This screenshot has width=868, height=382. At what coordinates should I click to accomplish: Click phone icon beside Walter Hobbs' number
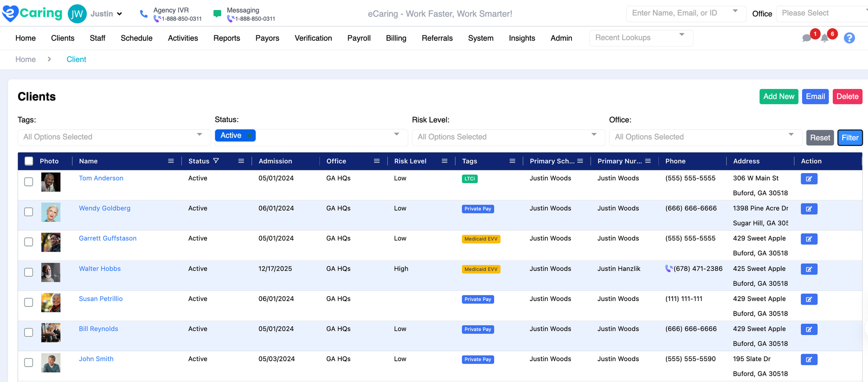point(669,269)
